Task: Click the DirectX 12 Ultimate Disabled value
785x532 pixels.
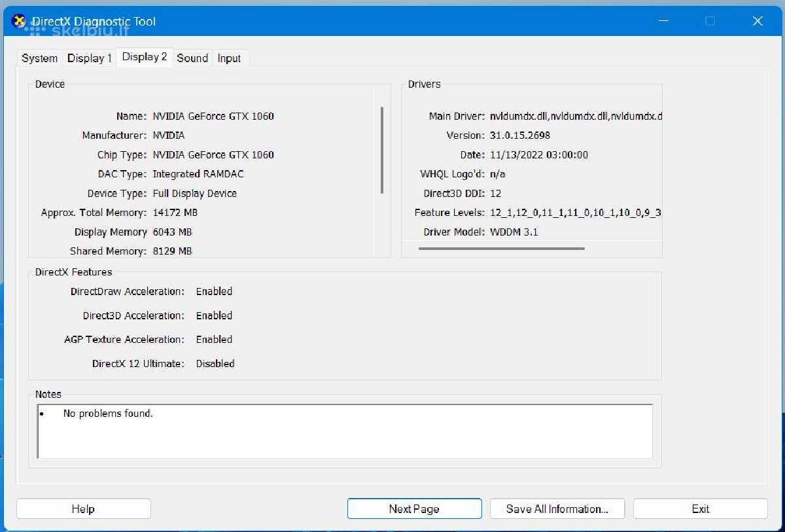Action: (x=215, y=364)
